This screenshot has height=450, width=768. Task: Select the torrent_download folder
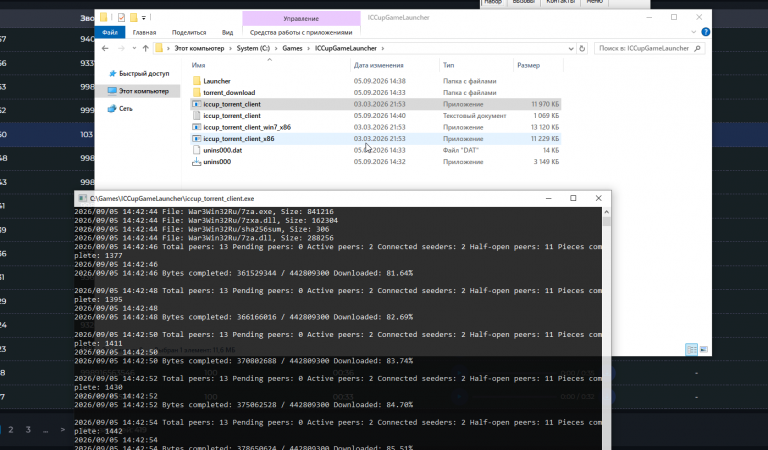point(229,93)
